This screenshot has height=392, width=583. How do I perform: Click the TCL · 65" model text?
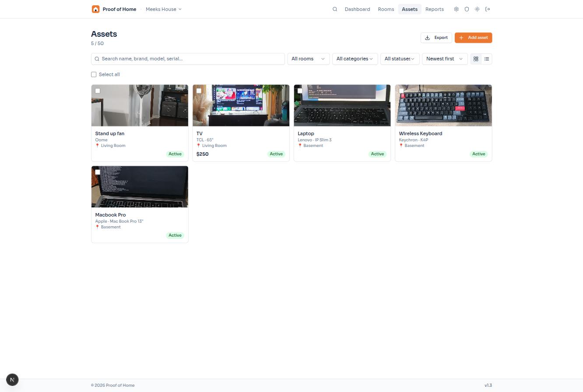205,140
